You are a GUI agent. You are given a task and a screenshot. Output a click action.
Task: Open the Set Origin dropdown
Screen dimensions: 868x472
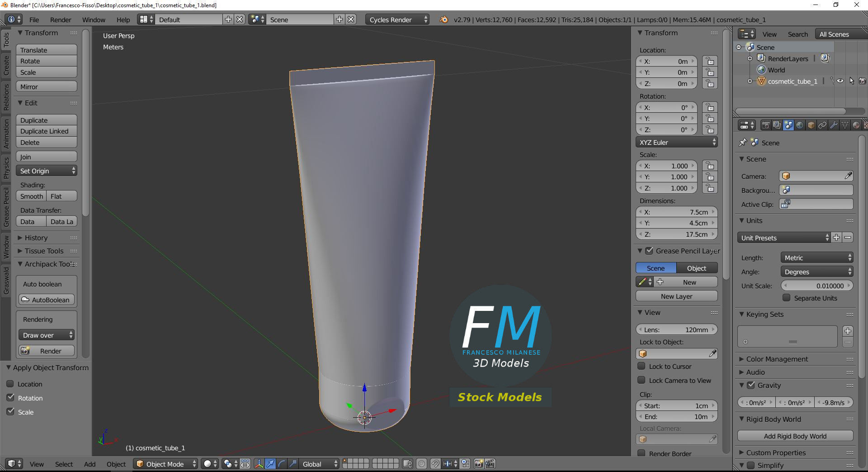click(47, 171)
